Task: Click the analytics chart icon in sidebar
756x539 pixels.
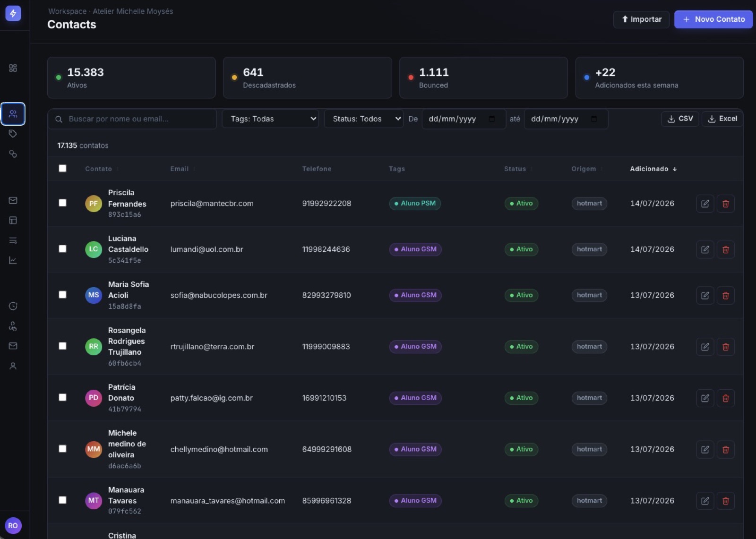Action: point(13,260)
